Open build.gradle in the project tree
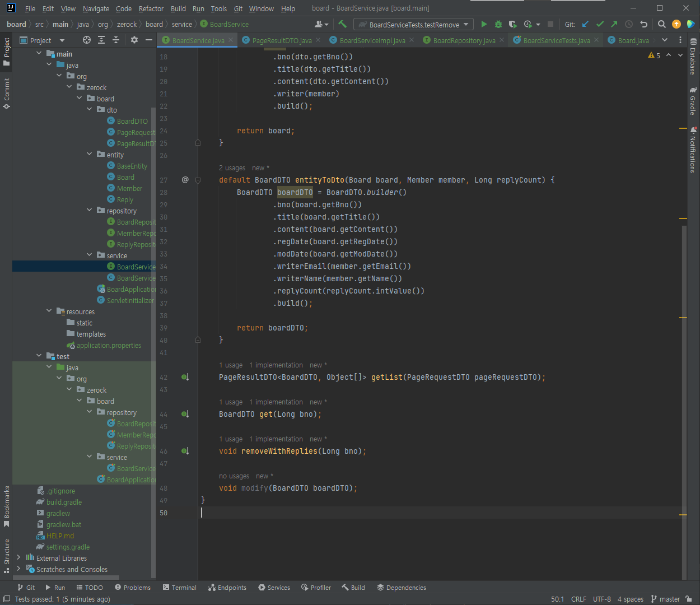The image size is (700, 605). click(64, 502)
